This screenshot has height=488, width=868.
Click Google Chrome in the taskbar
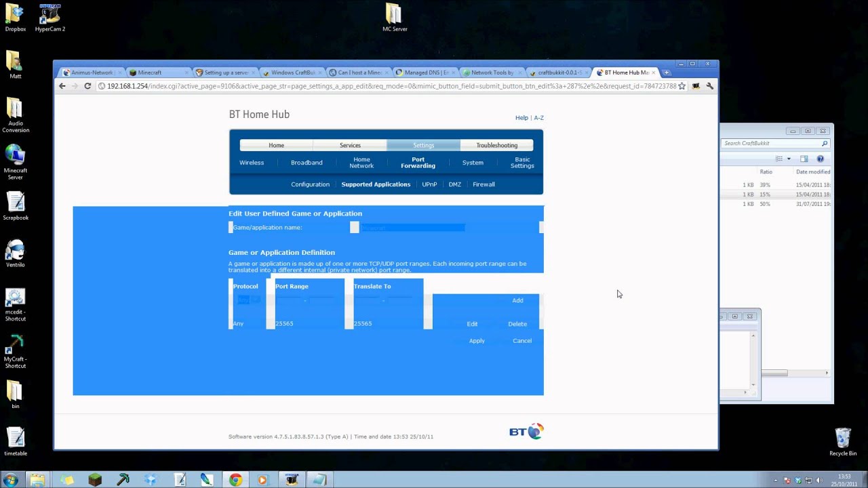point(235,480)
